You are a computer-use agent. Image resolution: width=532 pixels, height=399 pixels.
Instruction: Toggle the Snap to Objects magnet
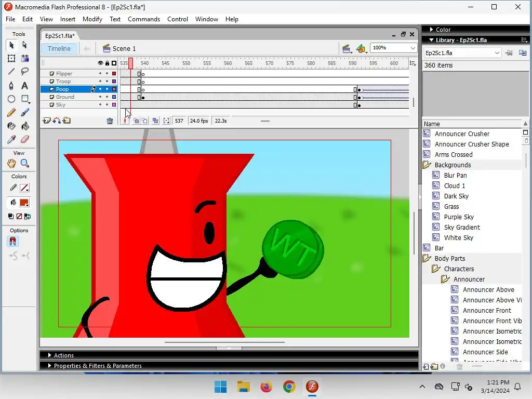[12, 241]
